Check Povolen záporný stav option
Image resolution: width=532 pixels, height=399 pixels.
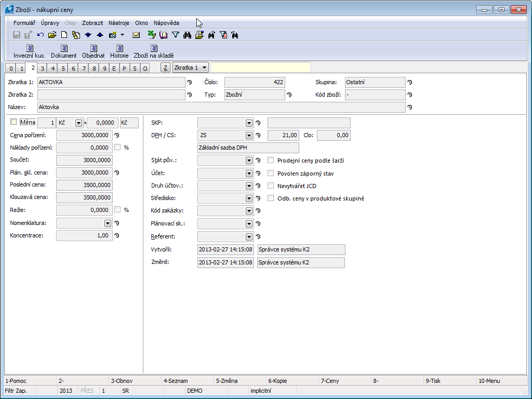271,173
